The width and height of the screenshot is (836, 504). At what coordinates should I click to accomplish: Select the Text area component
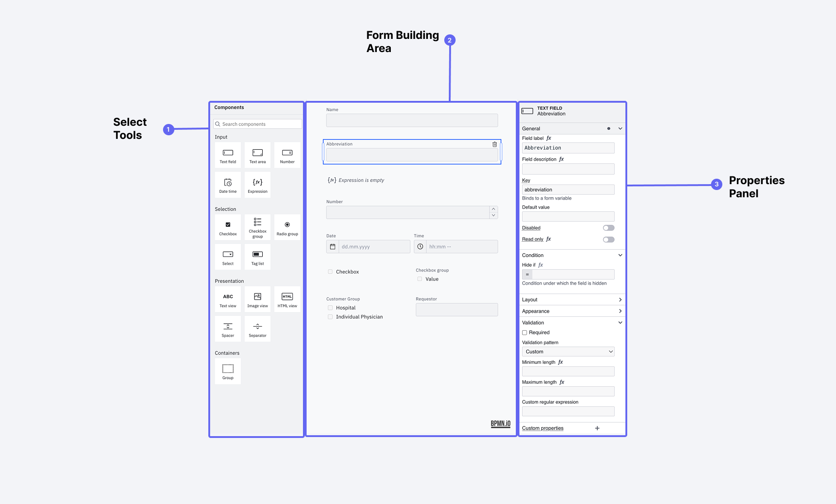(x=257, y=155)
